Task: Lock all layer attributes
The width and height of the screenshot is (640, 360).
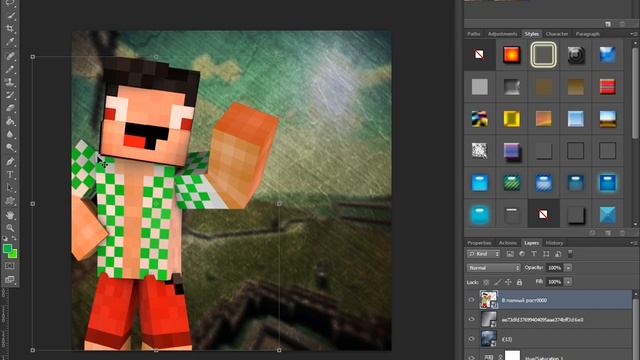Action: point(519,282)
